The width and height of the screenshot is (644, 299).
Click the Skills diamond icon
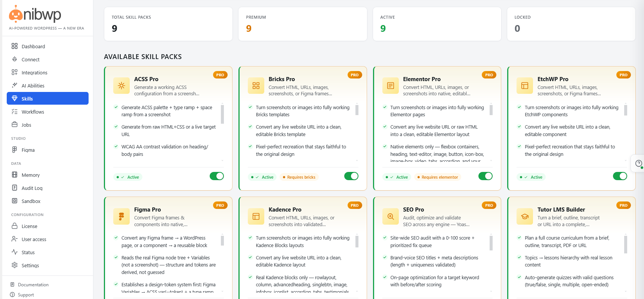point(15,98)
